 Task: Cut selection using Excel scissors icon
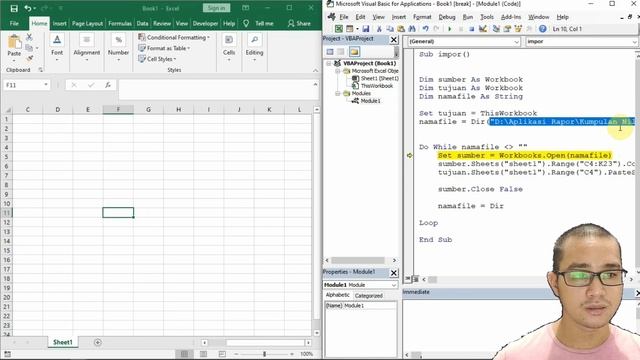point(29,37)
